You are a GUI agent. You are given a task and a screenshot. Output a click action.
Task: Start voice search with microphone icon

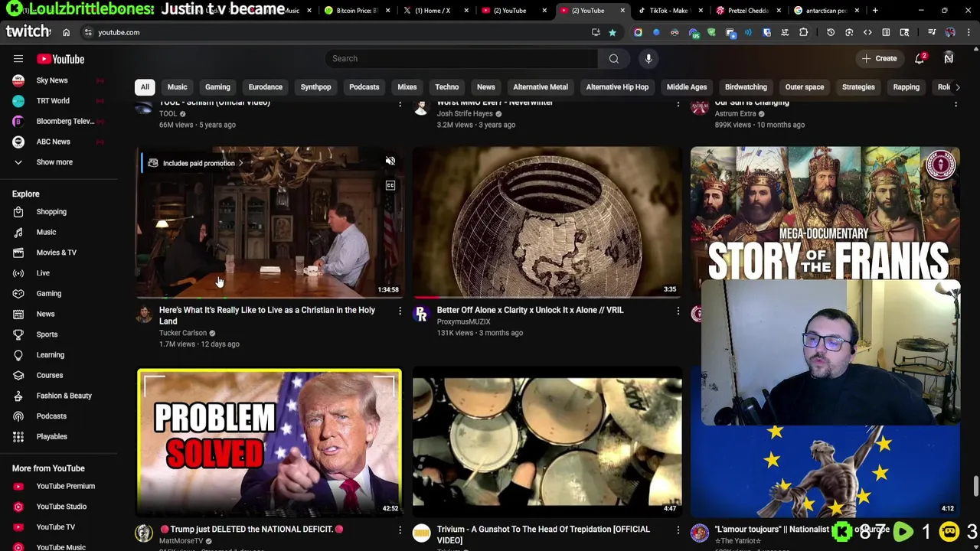[x=648, y=58]
